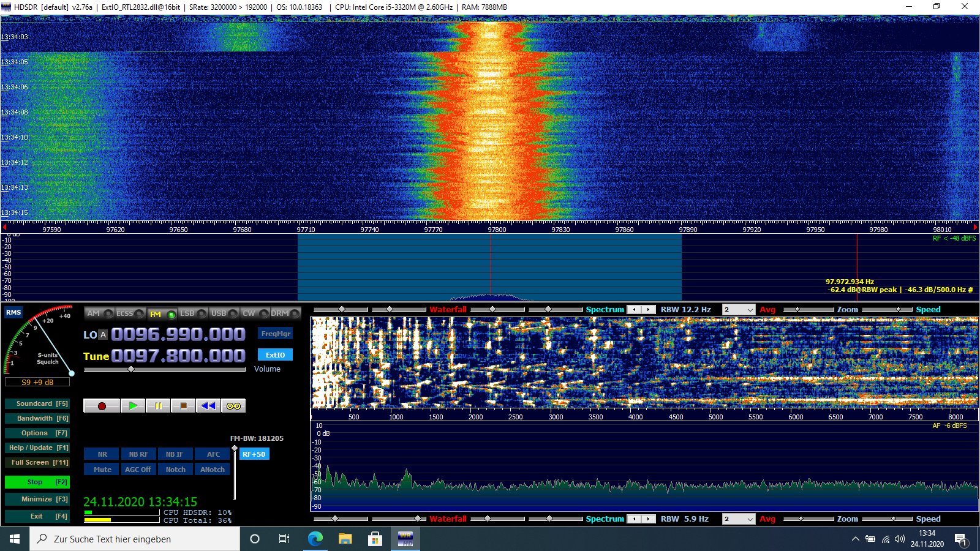Image resolution: width=980 pixels, height=551 pixels.
Task: Show hidden system tray icons
Action: (x=855, y=539)
